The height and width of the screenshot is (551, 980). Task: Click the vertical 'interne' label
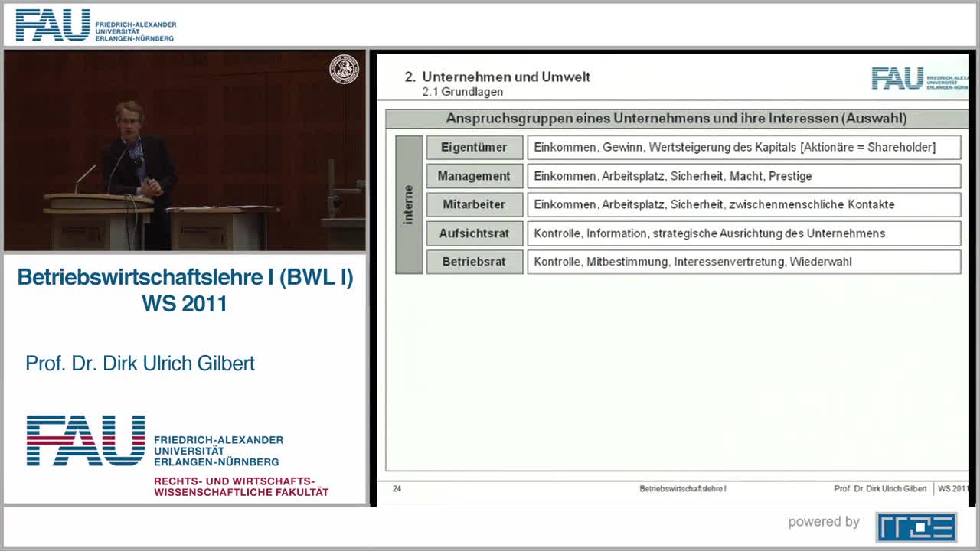(409, 204)
